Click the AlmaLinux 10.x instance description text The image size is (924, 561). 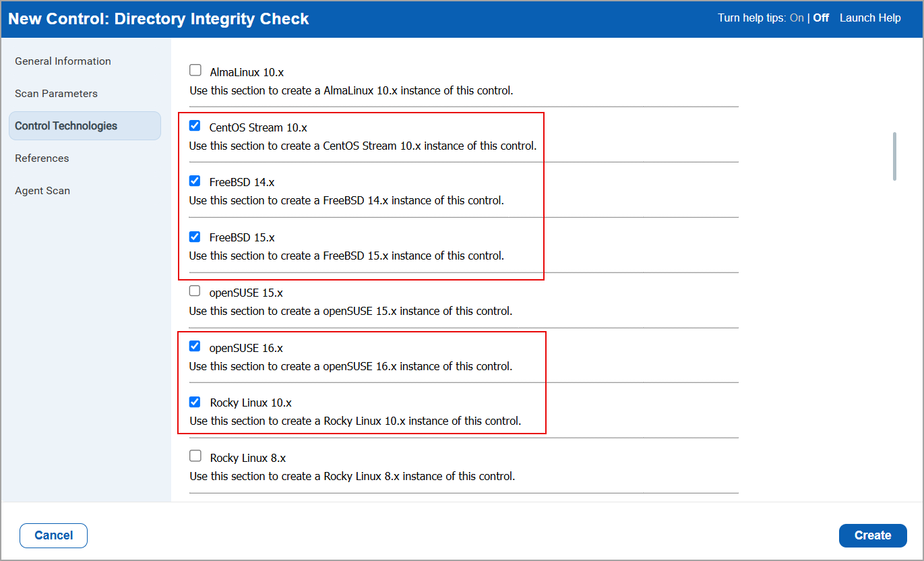pos(351,90)
